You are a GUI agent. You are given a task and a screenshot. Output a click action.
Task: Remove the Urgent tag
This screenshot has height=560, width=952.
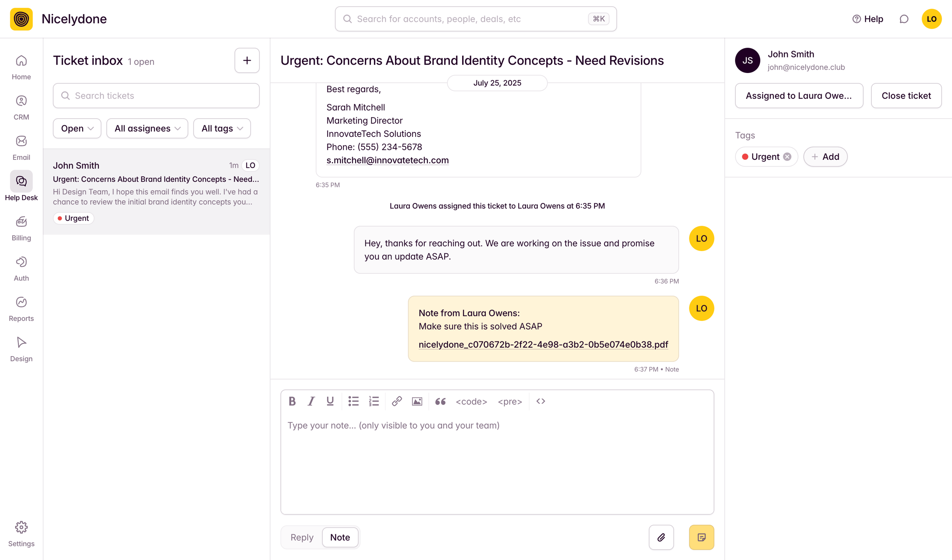tap(787, 157)
